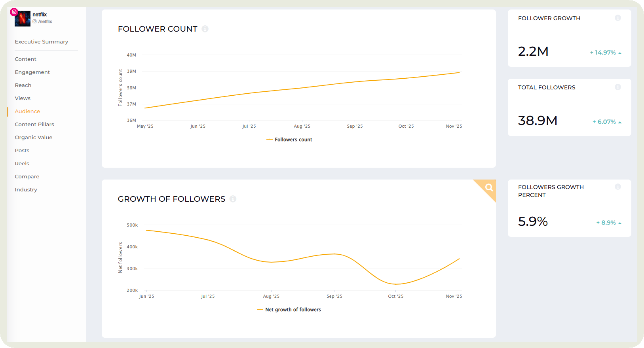Image resolution: width=644 pixels, height=348 pixels.
Task: Expand the growth trend arrow next to 14.97%
Action: pos(620,52)
